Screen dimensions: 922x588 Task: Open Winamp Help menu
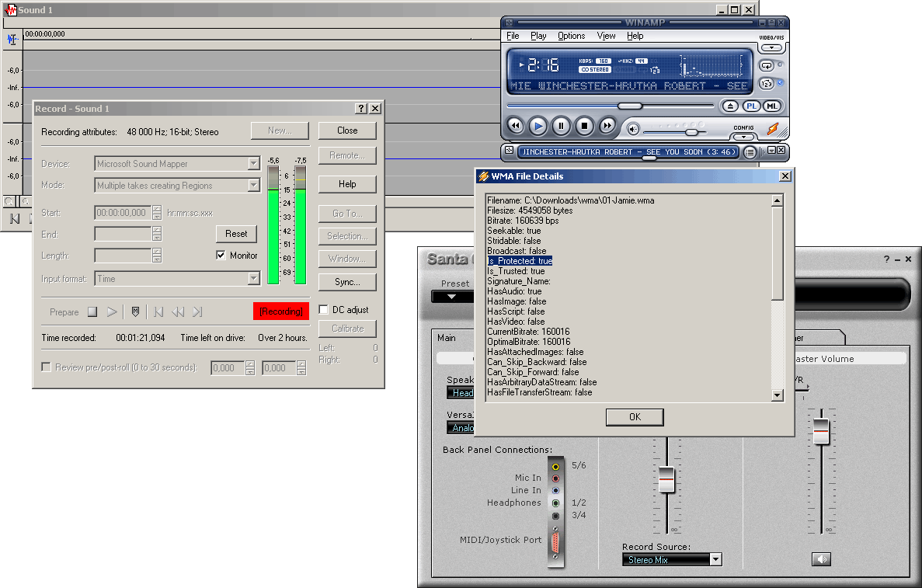[635, 36]
